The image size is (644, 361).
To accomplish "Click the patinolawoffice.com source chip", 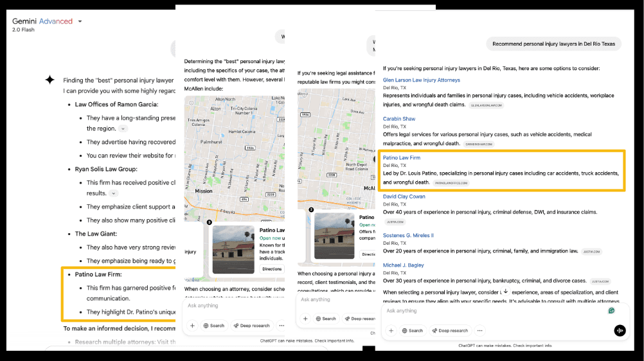I will 451,183.
